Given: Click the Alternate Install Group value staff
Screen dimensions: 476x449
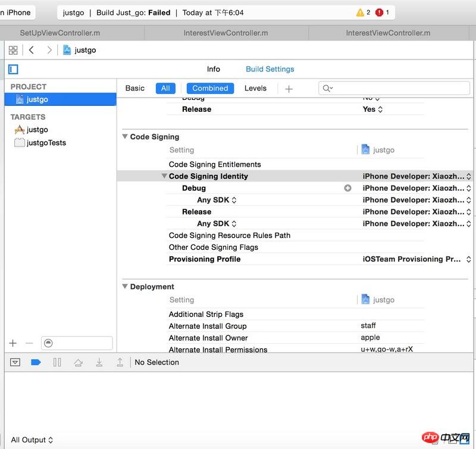Looking at the screenshot, I should pyautogui.click(x=368, y=326).
